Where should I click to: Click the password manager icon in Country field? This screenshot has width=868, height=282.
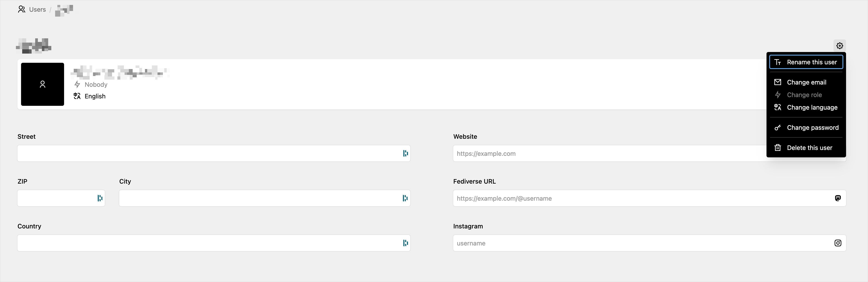(405, 243)
